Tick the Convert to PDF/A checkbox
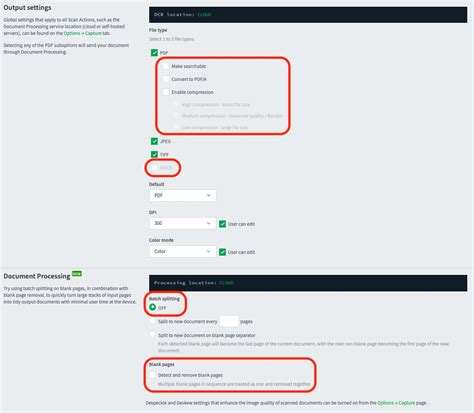The width and height of the screenshot is (474, 413). coord(166,79)
